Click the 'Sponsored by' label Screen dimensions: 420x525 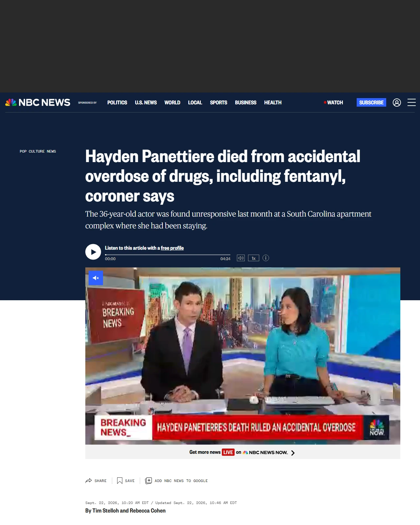coord(87,103)
